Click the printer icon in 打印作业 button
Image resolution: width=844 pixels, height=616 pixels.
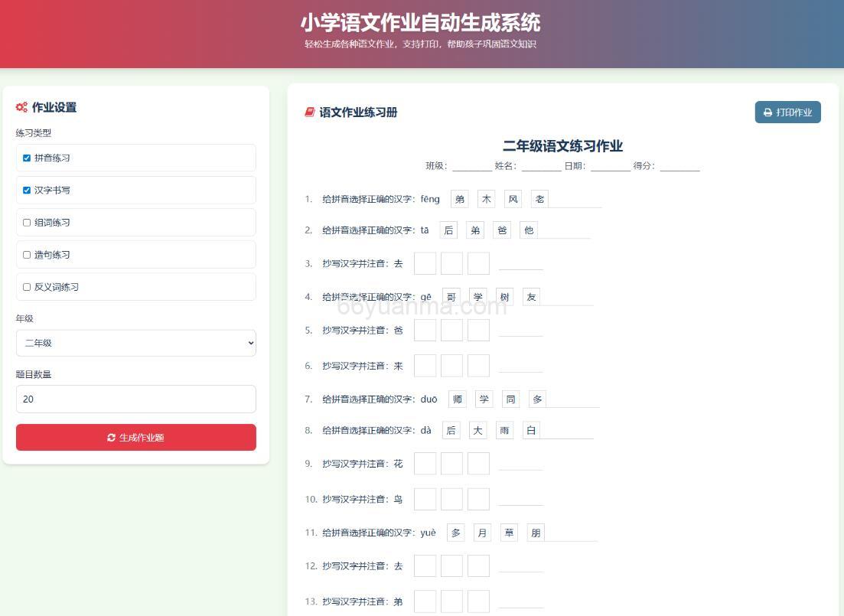point(768,112)
